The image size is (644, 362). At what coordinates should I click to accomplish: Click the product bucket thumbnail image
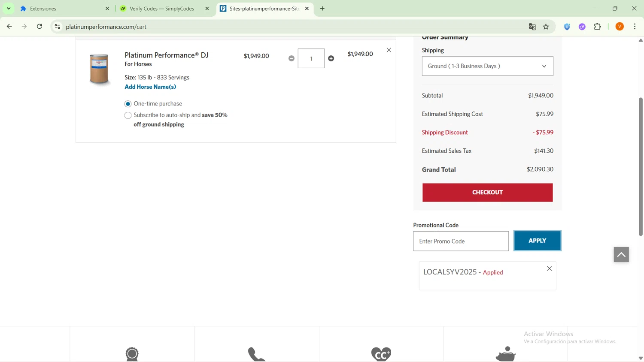pyautogui.click(x=99, y=69)
